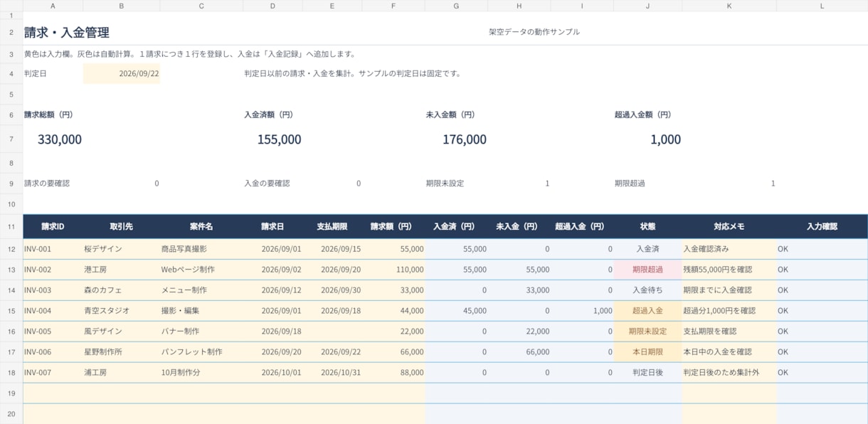Select row header 15
The image size is (868, 424).
(x=11, y=311)
